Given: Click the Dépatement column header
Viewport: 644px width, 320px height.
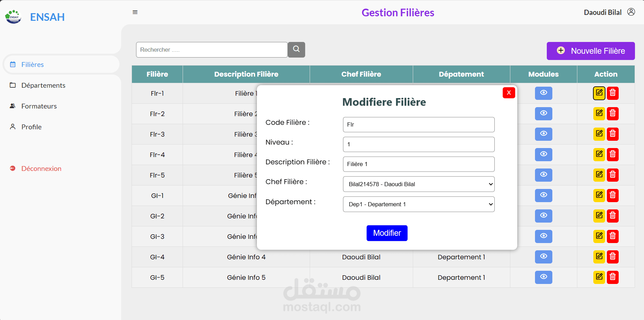Looking at the screenshot, I should [x=461, y=74].
